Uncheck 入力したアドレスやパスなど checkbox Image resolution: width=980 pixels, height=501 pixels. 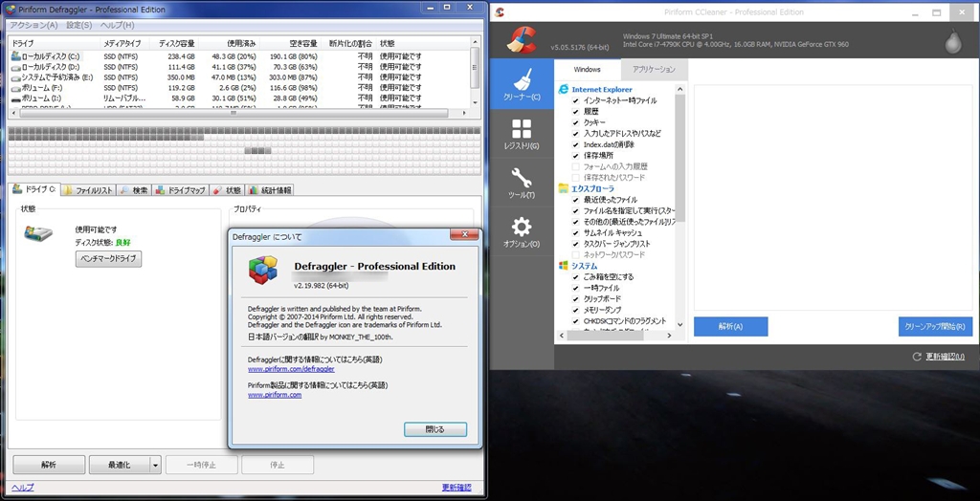(575, 134)
